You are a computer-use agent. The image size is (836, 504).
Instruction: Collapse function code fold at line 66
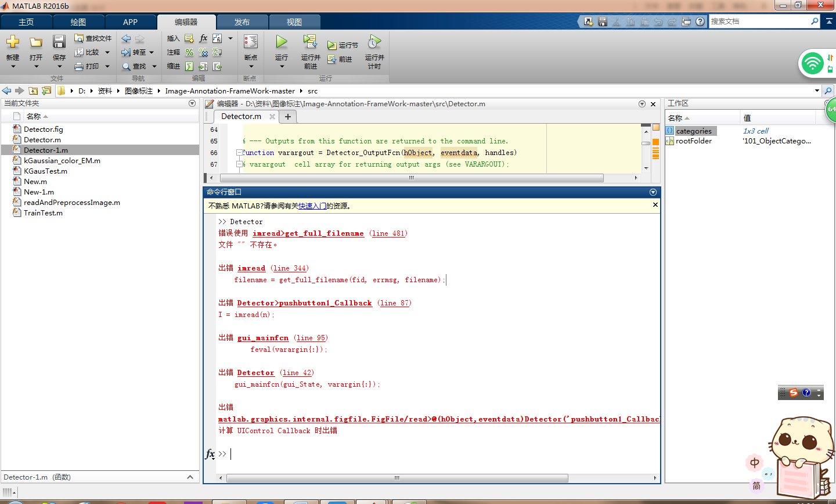point(239,153)
